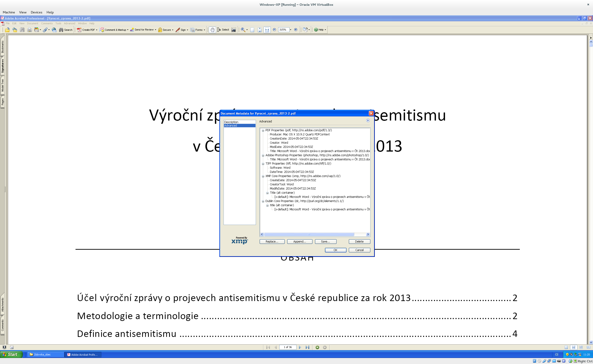Close the Document Metadata dialog with X
Image resolution: width=593 pixels, height=364 pixels.
(x=371, y=113)
